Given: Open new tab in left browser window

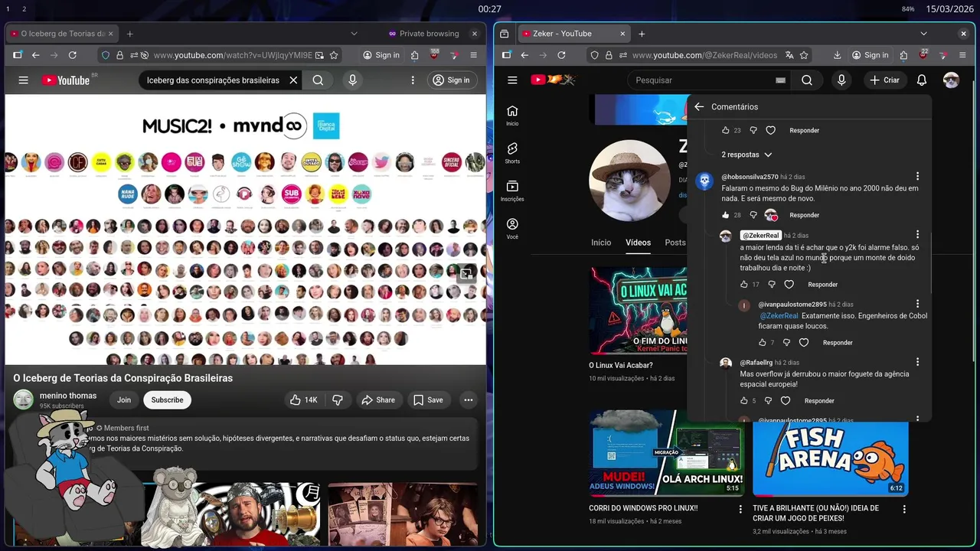Looking at the screenshot, I should tap(129, 34).
